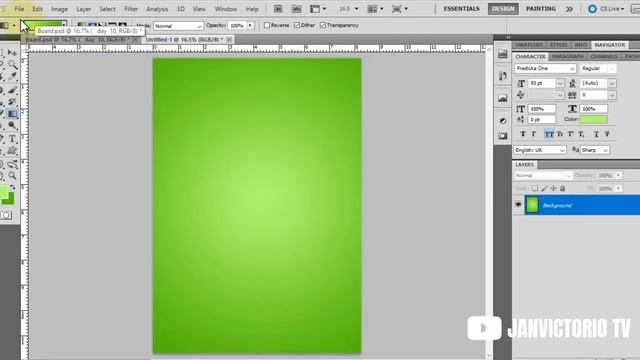The image size is (640, 360).
Task: Open the Fredoka One font family dropdown
Action: (545, 69)
